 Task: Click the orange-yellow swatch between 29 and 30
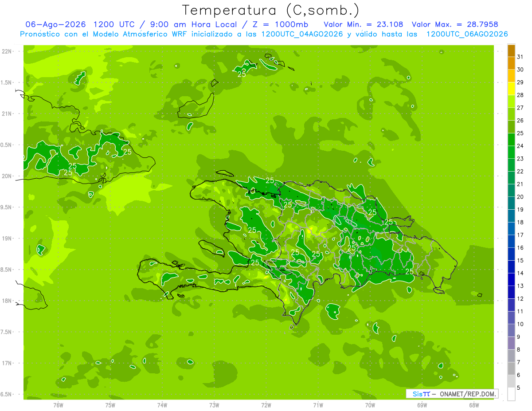[x=511, y=76]
